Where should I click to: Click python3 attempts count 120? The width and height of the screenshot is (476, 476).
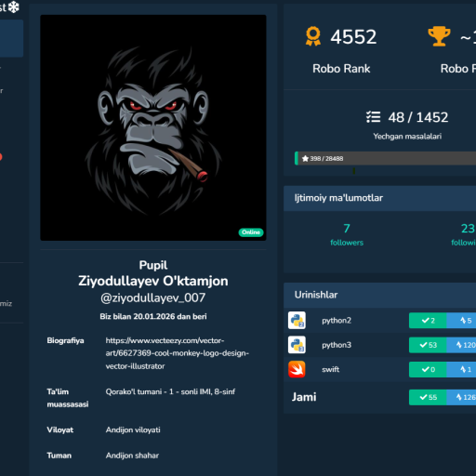[x=462, y=345]
